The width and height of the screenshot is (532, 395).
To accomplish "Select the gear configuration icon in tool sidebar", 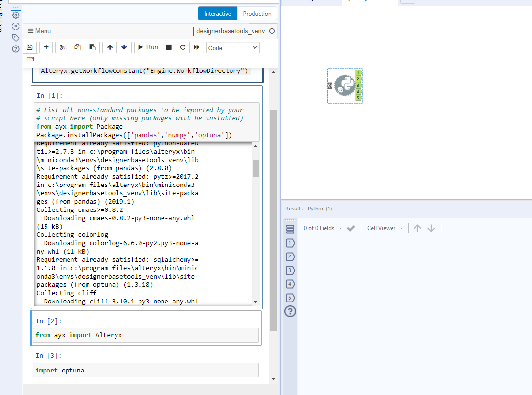I will (x=16, y=15).
